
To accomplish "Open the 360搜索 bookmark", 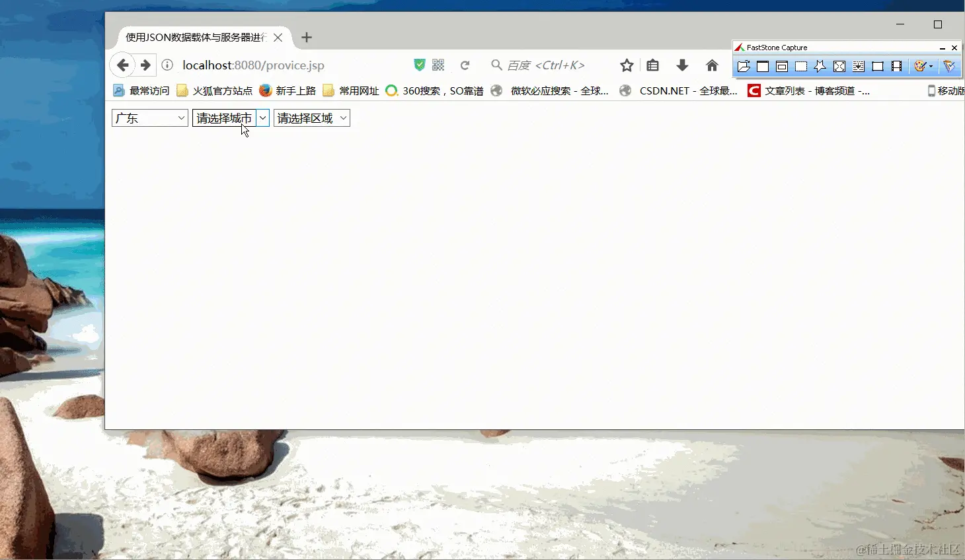I will click(435, 90).
